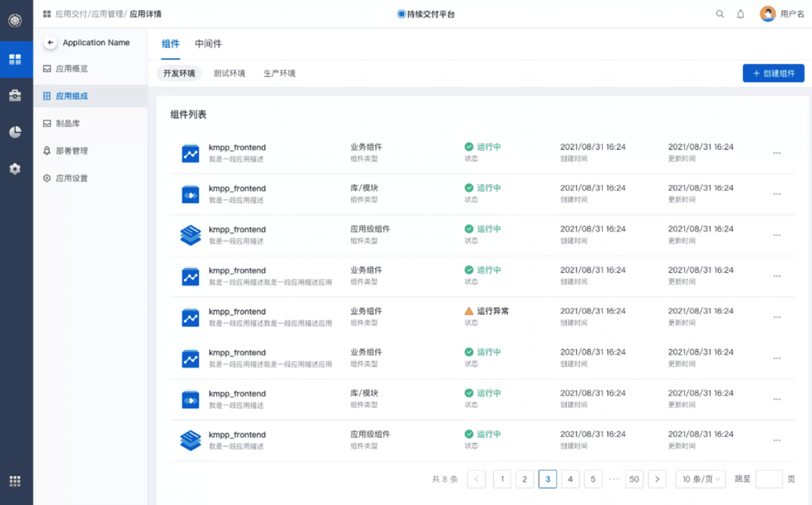Go back using arrow beside Application Name

pos(50,43)
